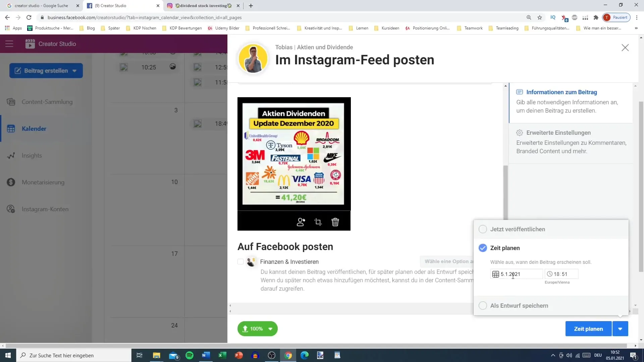Screen dimensions: 644x362
Task: Open a new browser tab
Action: [251, 6]
